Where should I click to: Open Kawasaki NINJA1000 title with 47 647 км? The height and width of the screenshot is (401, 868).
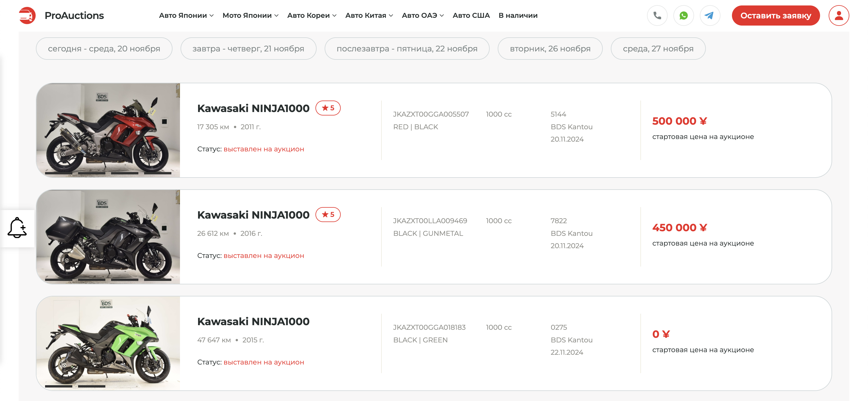click(x=253, y=321)
